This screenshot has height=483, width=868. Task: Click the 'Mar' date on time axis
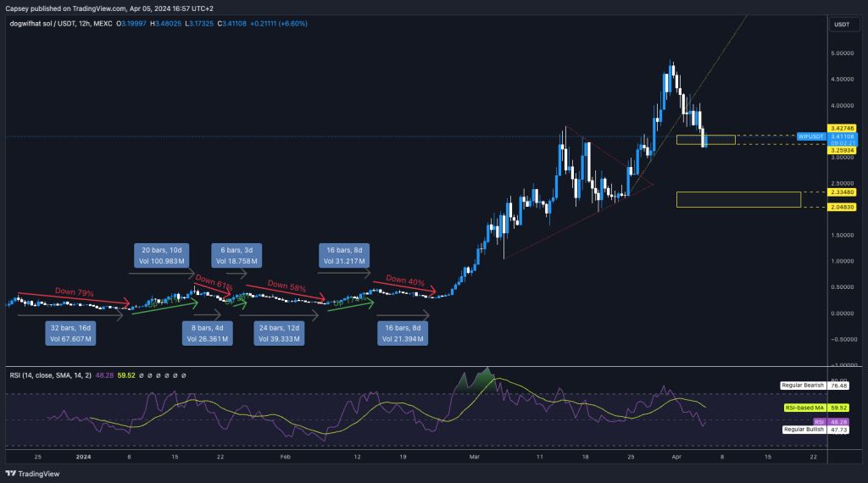pos(473,456)
